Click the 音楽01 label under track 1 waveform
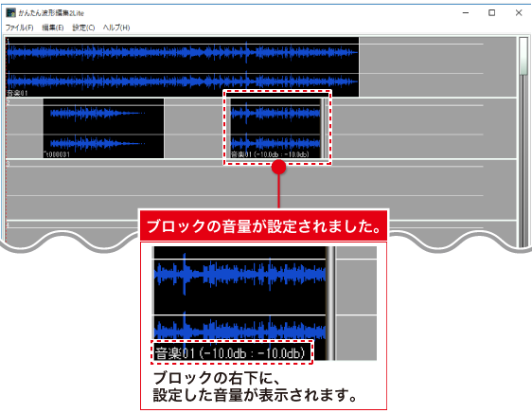 tap(17, 93)
